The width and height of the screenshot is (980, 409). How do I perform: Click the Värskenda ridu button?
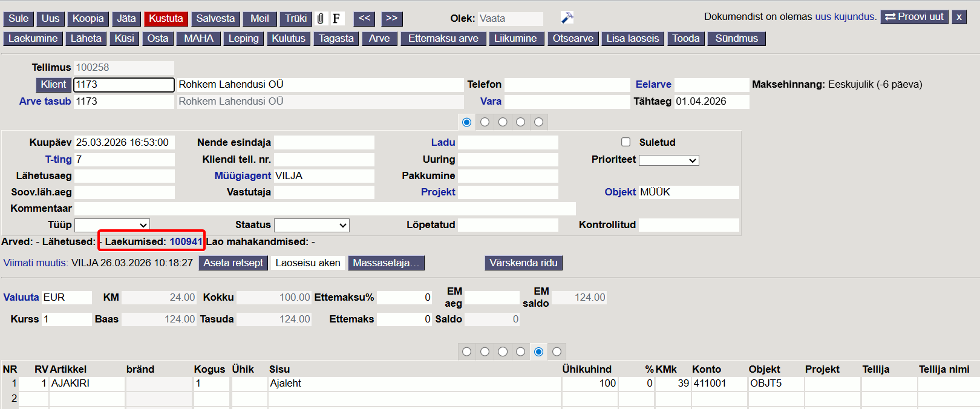point(523,263)
